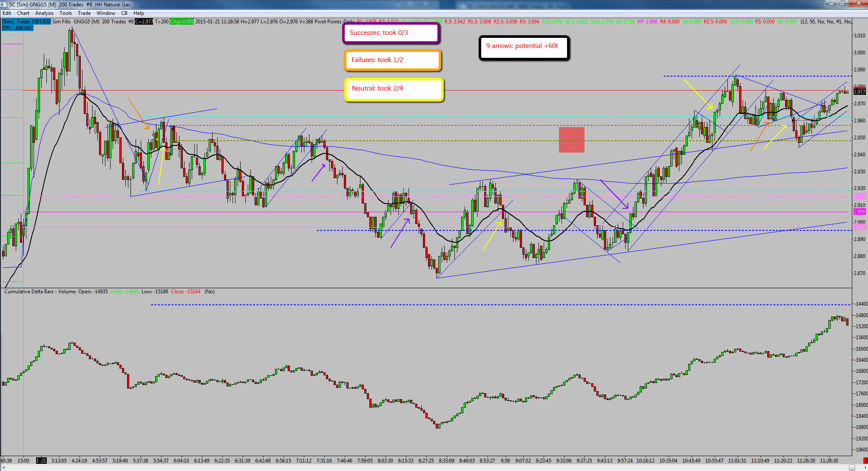Click the "T=200" header value
This screenshot has width=868, height=471.
162,22
